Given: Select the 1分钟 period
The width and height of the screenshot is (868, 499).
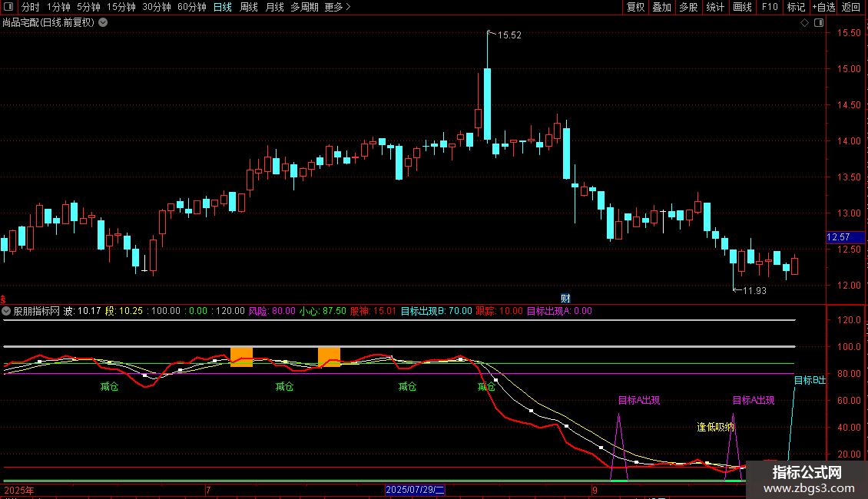Looking at the screenshot, I should coord(58,7).
